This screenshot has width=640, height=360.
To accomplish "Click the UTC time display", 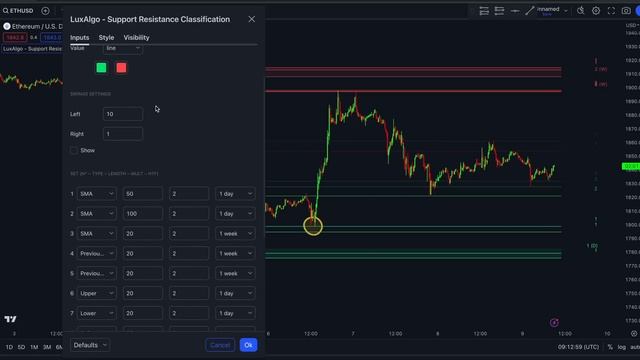I will pyautogui.click(x=578, y=347).
